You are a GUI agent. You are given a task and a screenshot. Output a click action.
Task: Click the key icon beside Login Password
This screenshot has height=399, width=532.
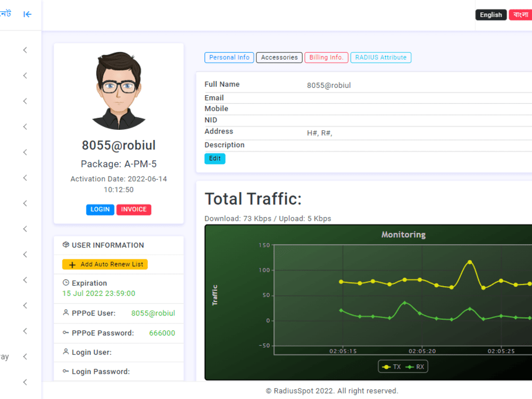pyautogui.click(x=66, y=371)
